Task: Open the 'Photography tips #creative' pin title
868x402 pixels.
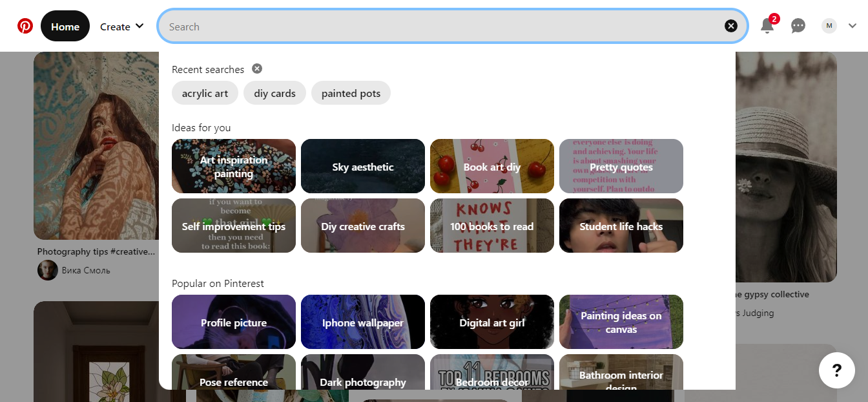Action: (96, 251)
